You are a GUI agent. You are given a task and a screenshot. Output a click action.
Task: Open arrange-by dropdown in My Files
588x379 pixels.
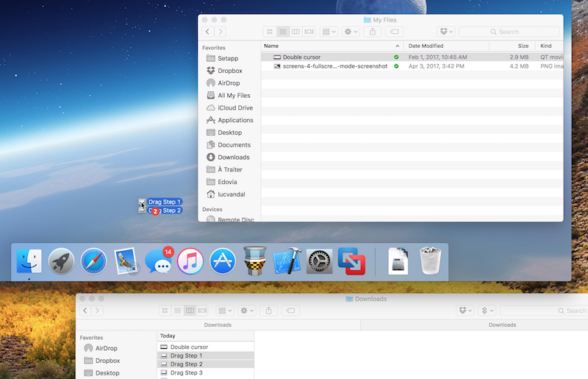329,32
